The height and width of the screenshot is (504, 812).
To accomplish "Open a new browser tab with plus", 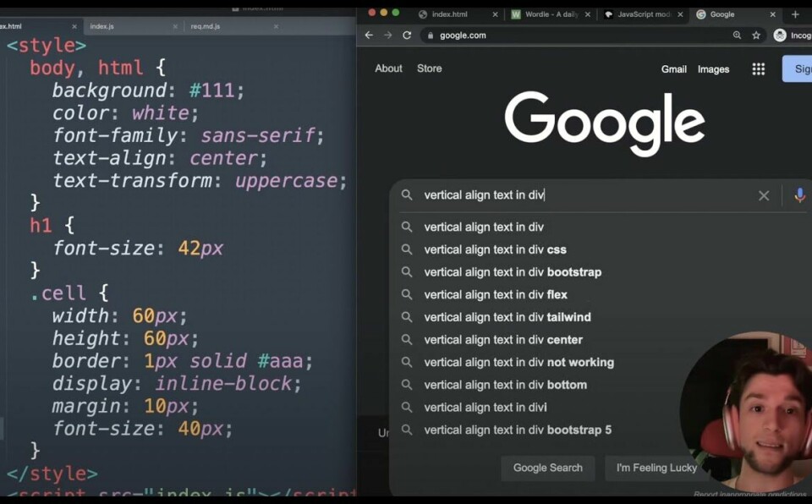I will point(795,14).
